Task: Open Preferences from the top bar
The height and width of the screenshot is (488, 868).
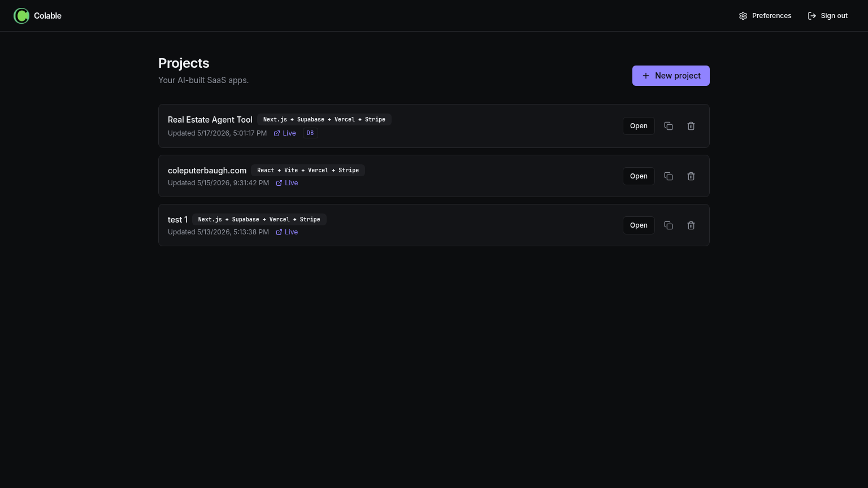Action: 765,16
